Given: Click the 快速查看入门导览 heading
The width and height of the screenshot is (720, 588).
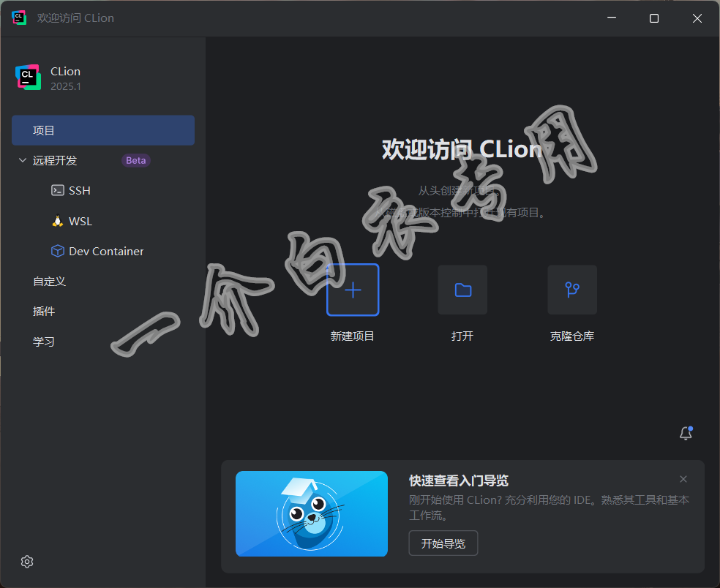Looking at the screenshot, I should 459,480.
